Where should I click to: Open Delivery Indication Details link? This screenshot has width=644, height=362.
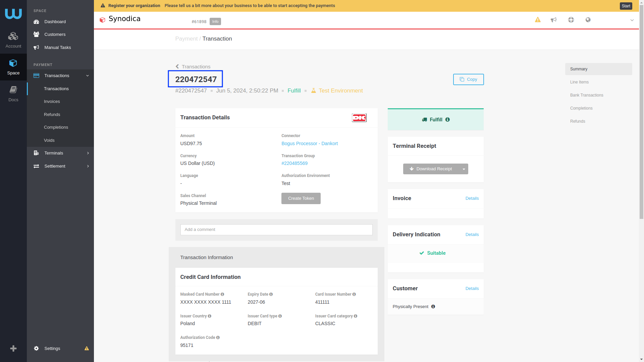pos(472,235)
